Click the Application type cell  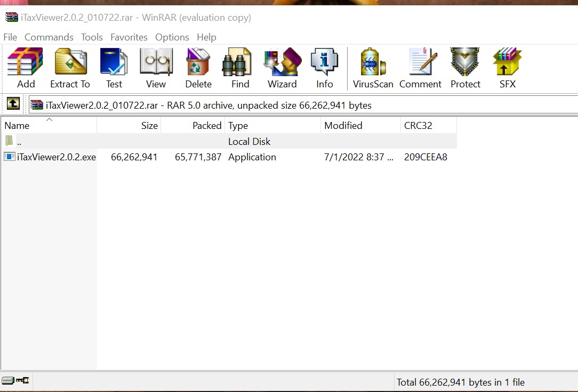pyautogui.click(x=252, y=157)
